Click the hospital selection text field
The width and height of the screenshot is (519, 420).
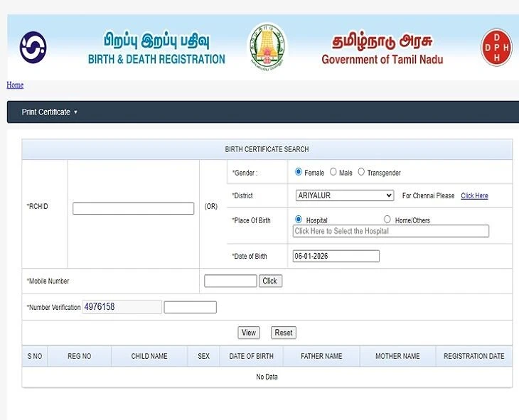coord(391,231)
